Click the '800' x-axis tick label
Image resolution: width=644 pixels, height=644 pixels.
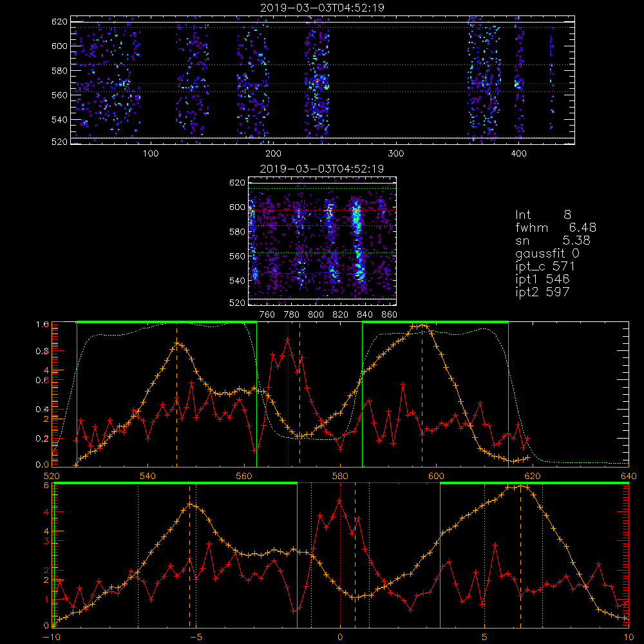[x=316, y=315]
